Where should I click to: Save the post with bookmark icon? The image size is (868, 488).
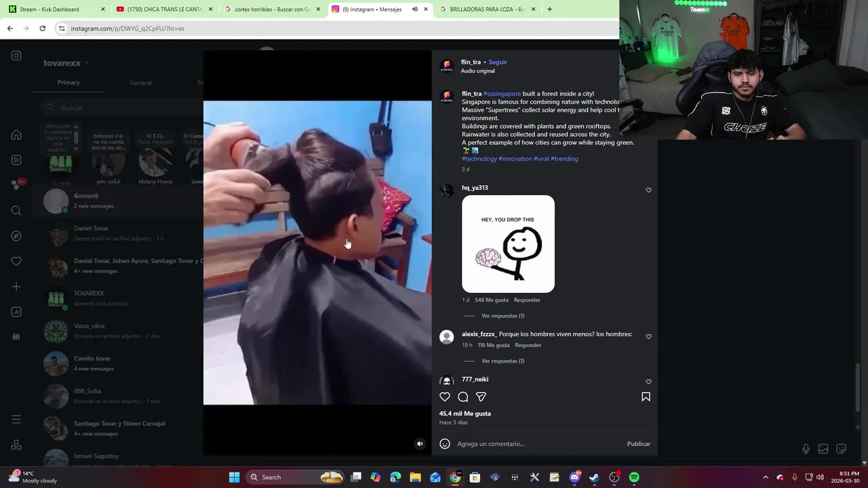[x=646, y=397]
